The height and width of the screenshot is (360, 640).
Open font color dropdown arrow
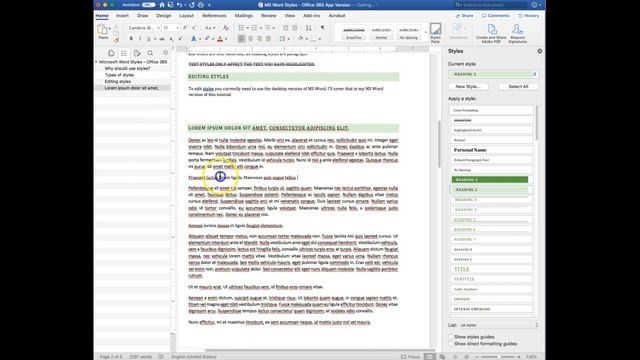(226, 39)
